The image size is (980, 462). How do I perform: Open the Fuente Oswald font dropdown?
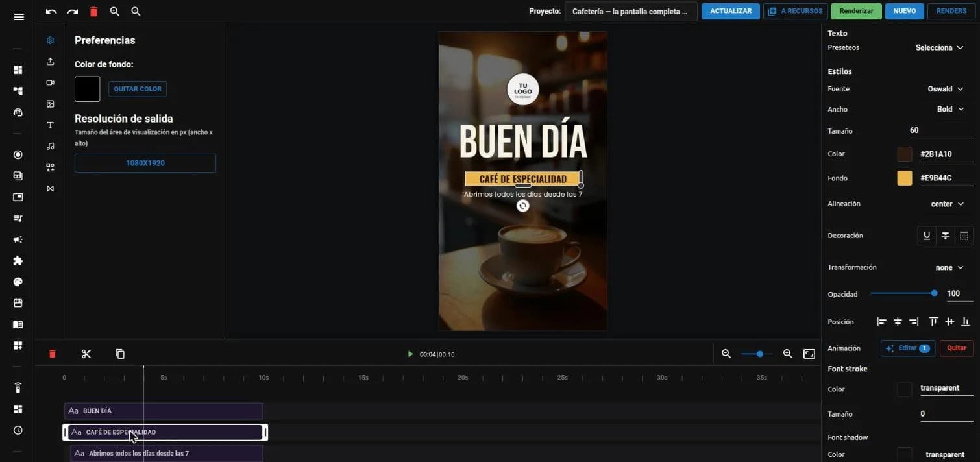click(x=946, y=89)
